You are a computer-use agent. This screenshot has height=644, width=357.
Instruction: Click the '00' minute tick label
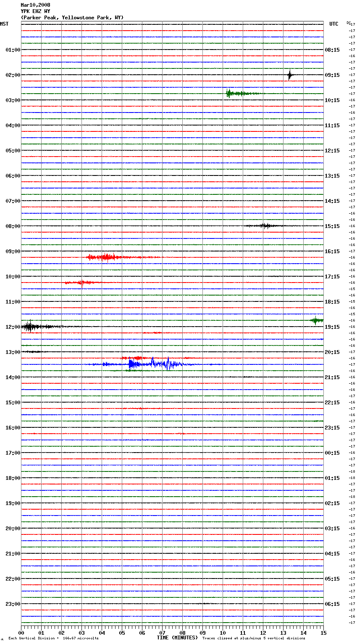(21, 633)
